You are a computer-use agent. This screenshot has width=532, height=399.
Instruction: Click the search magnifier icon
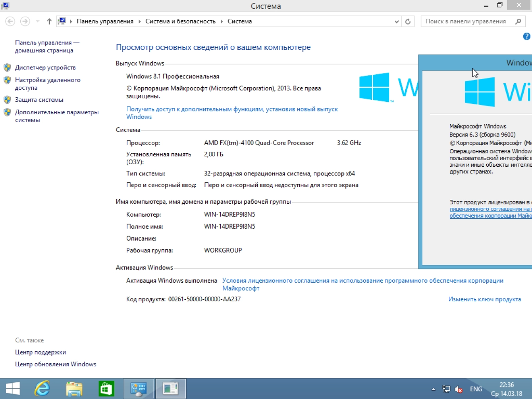[518, 21]
